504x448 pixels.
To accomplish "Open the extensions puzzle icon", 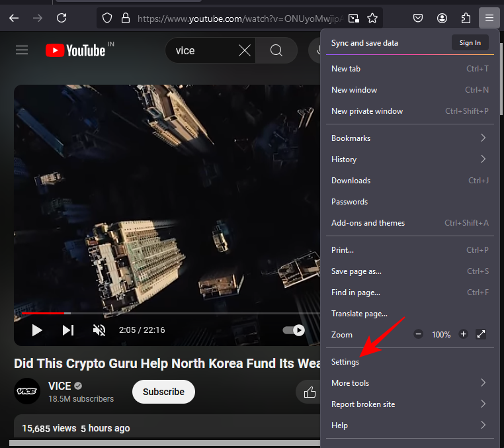I will (466, 18).
